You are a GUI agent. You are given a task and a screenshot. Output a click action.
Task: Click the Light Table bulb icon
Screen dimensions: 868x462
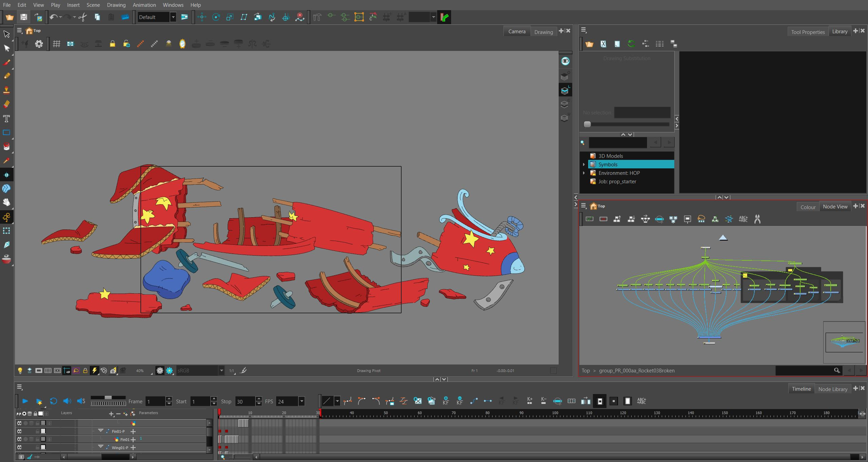(20, 371)
